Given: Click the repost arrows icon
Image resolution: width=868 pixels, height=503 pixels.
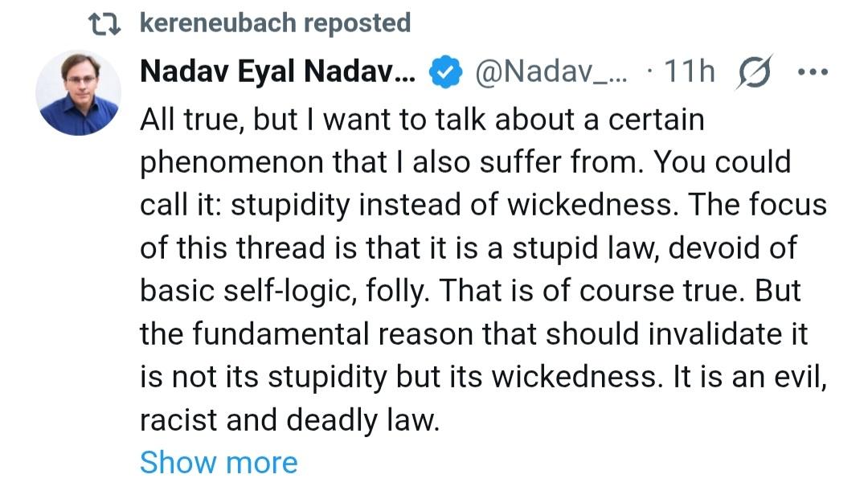Looking at the screenshot, I should point(103,23).
